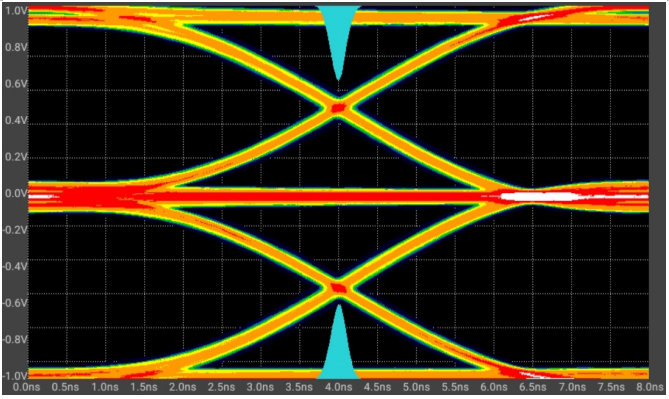
Task: Click the lower eye crossing point
Action: (x=339, y=288)
